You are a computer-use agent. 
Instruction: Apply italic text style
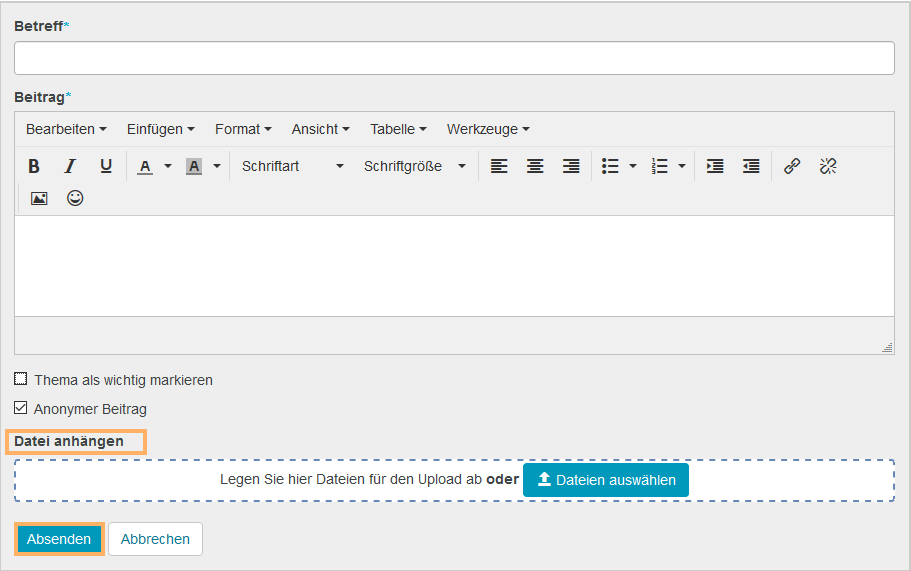(x=70, y=166)
